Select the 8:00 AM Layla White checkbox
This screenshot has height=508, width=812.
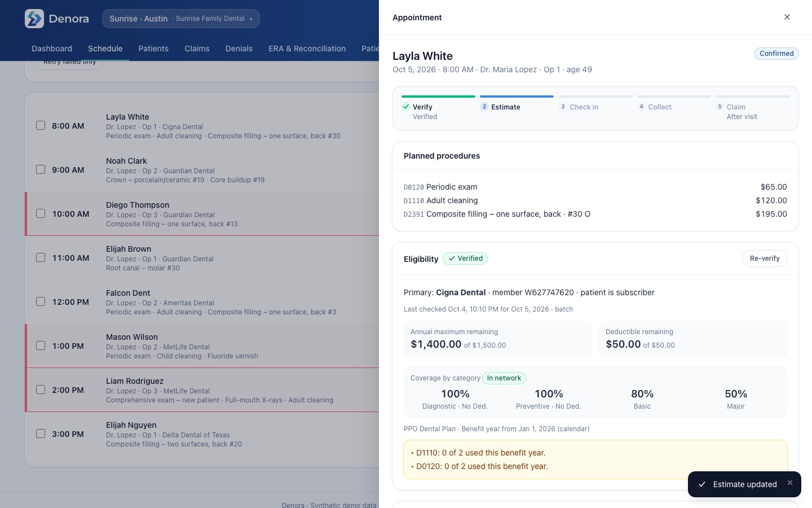point(41,125)
